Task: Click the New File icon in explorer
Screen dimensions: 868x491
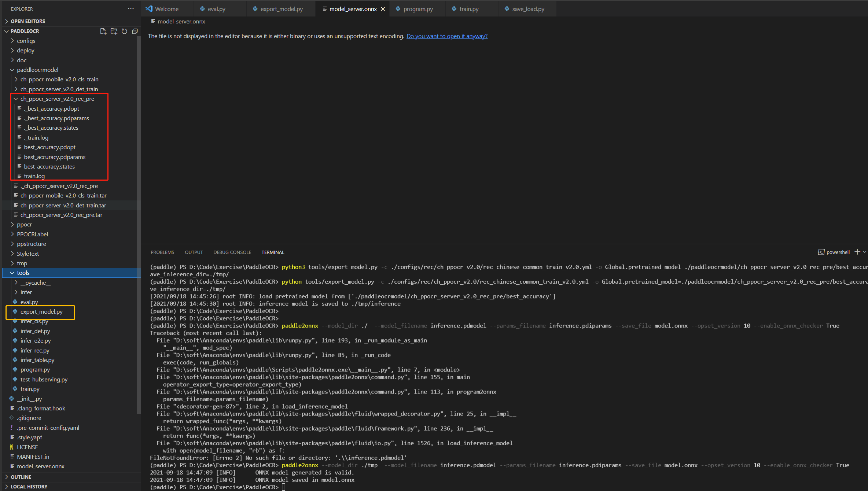Action: [x=103, y=31]
